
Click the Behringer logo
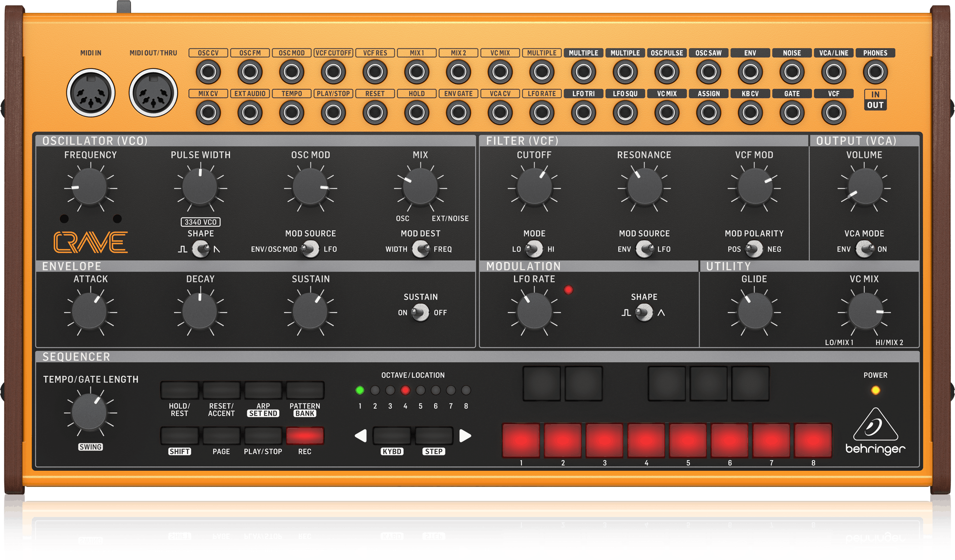pyautogui.click(x=875, y=431)
